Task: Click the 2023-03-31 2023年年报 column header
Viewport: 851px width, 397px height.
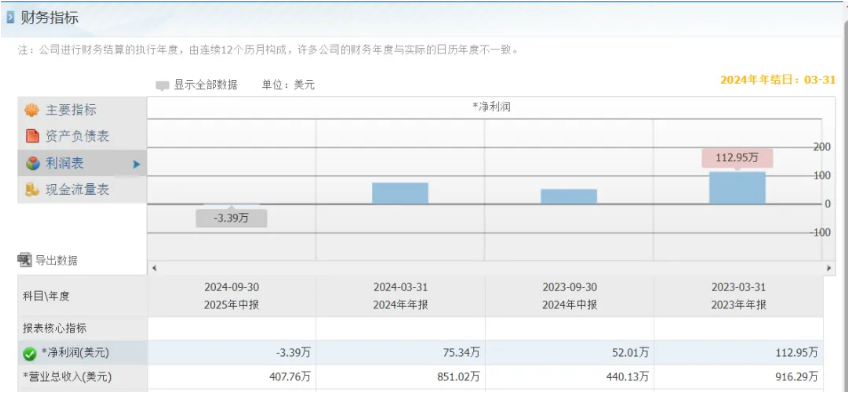Action: (739, 296)
